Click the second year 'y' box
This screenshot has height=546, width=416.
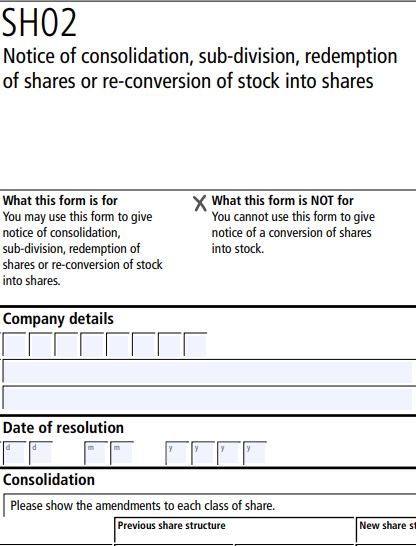[x=203, y=453]
